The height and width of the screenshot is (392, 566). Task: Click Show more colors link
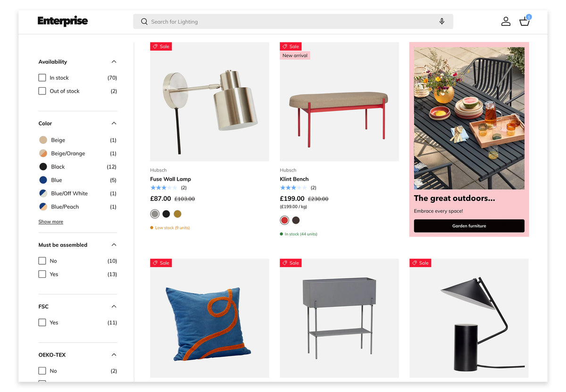coord(51,222)
